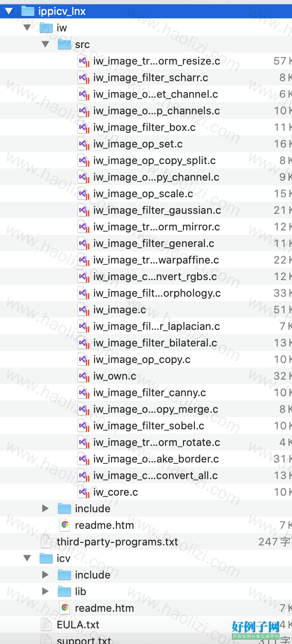
Task: Select the readme.htm name under icv
Action: 104,608
